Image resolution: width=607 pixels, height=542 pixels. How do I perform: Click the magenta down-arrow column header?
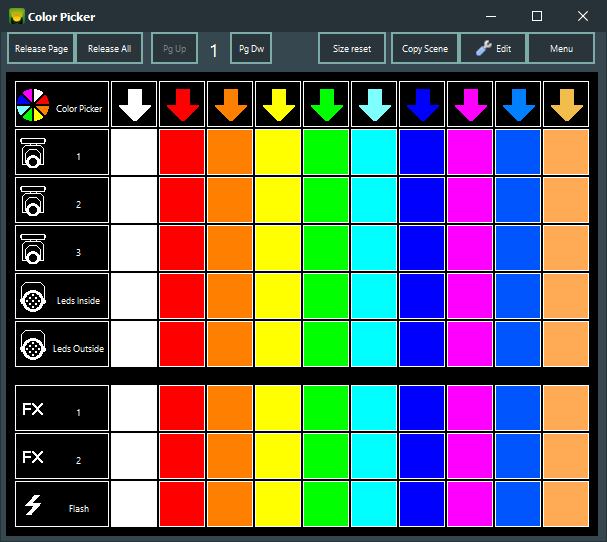coord(470,104)
